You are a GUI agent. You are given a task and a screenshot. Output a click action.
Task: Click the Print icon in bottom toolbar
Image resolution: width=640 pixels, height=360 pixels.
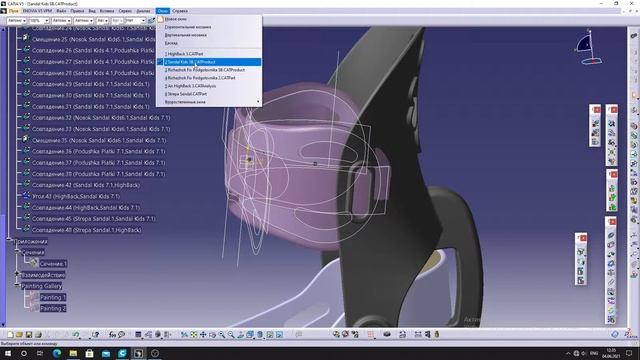coord(38,335)
